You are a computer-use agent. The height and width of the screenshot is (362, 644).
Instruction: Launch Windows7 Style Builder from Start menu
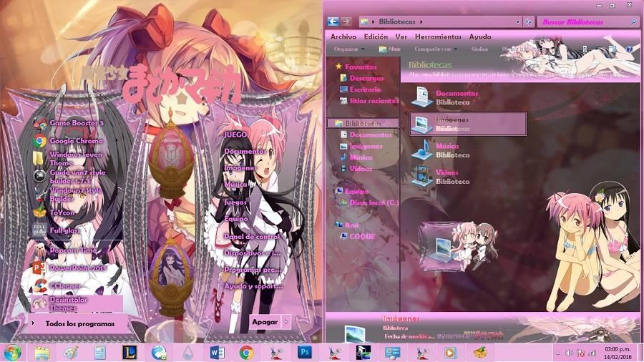pos(68,195)
